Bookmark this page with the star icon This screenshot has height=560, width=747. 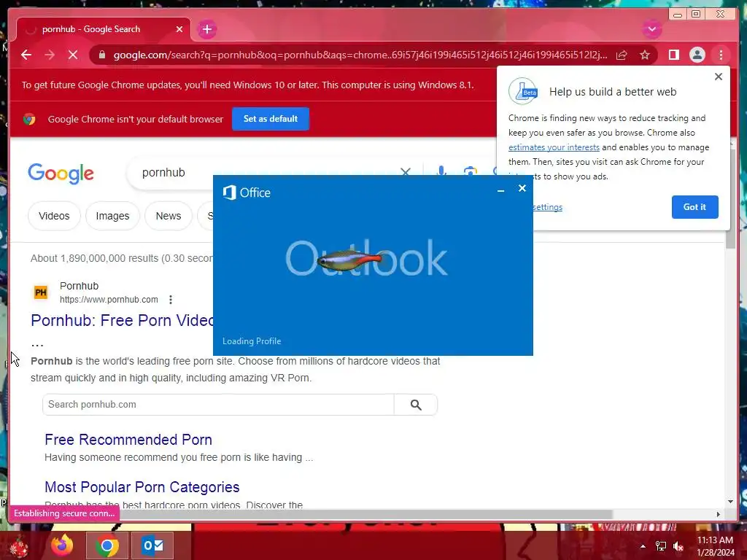pos(645,55)
